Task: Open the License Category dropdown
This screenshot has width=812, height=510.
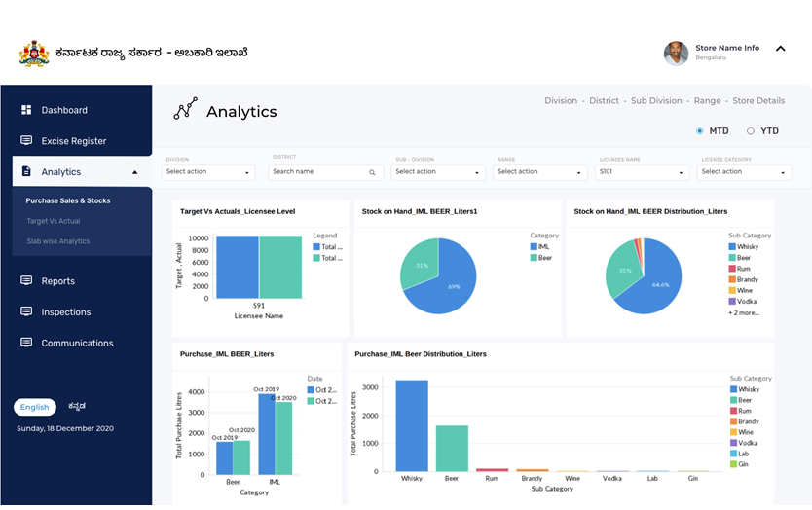Action: [744, 172]
